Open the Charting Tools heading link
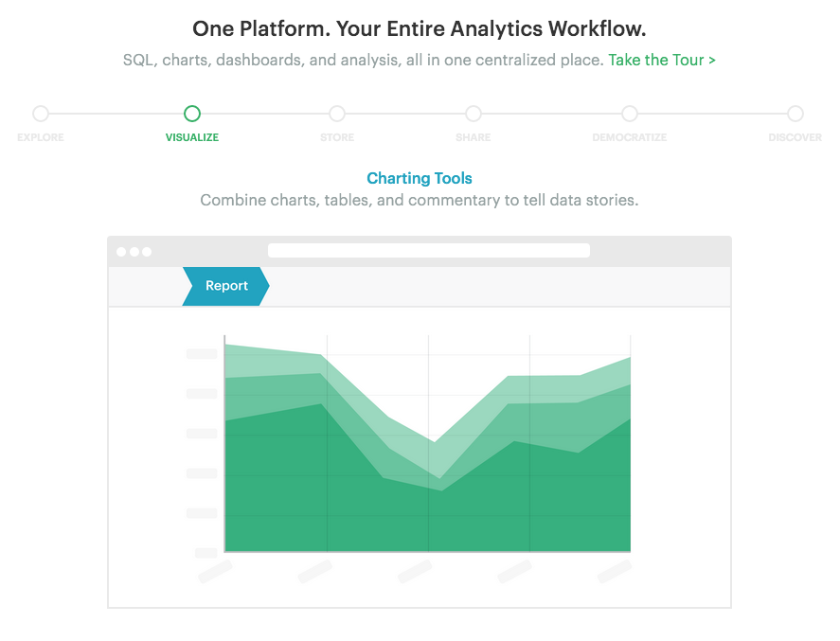 420,178
